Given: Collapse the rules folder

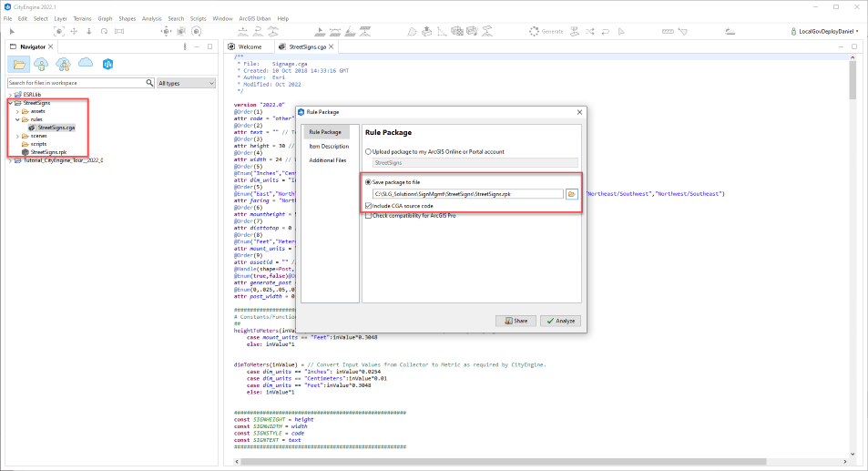Looking at the screenshot, I should point(17,119).
